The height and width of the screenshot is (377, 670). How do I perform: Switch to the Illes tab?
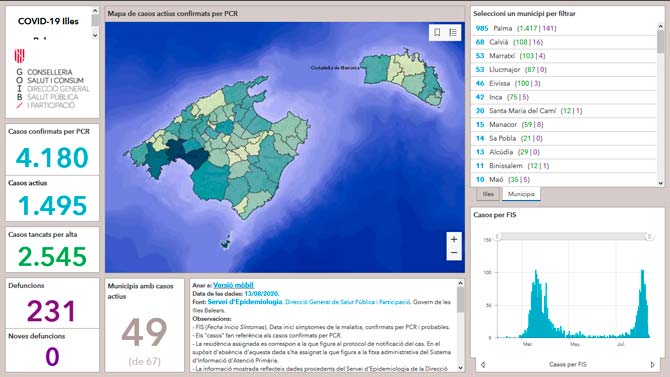coord(488,194)
